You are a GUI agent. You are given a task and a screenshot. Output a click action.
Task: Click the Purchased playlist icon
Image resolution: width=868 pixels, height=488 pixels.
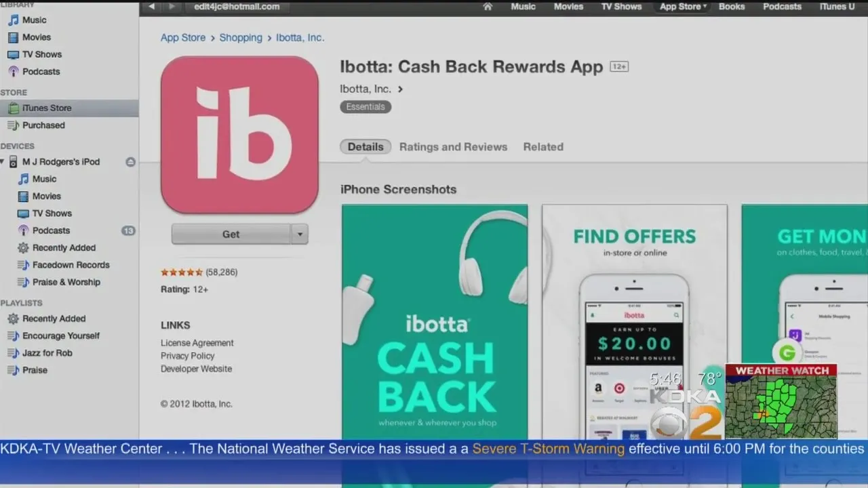point(13,125)
